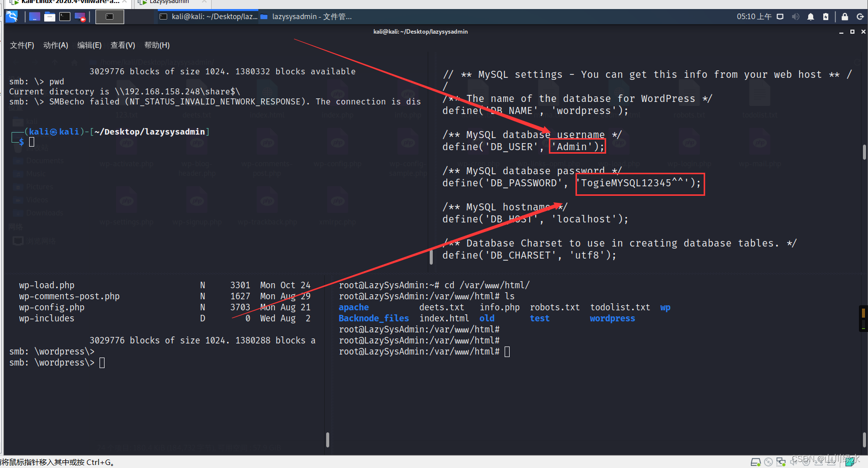
Task: Click the 'wp-load.php' listing entry
Action: [47, 285]
